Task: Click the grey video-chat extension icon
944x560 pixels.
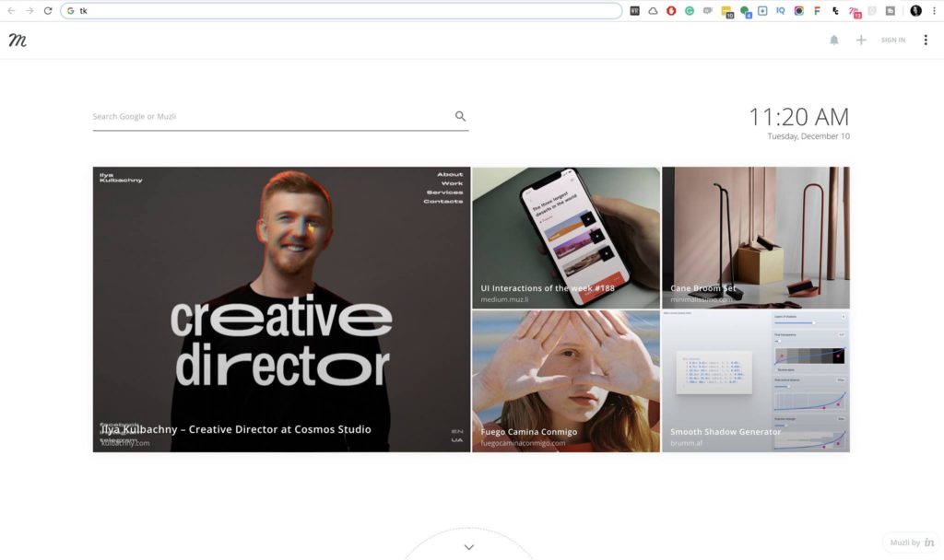Action: 708,11
